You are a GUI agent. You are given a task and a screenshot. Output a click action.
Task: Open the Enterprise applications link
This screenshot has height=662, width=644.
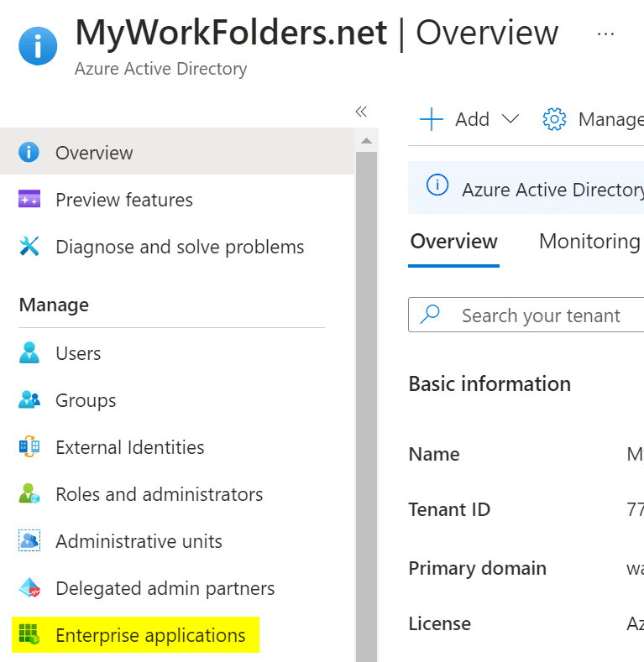coord(150,635)
